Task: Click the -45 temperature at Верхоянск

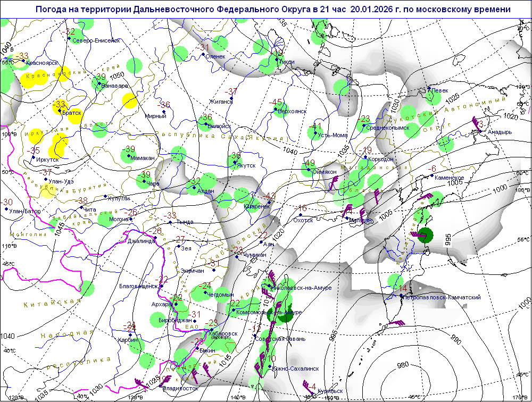Action: point(276,102)
